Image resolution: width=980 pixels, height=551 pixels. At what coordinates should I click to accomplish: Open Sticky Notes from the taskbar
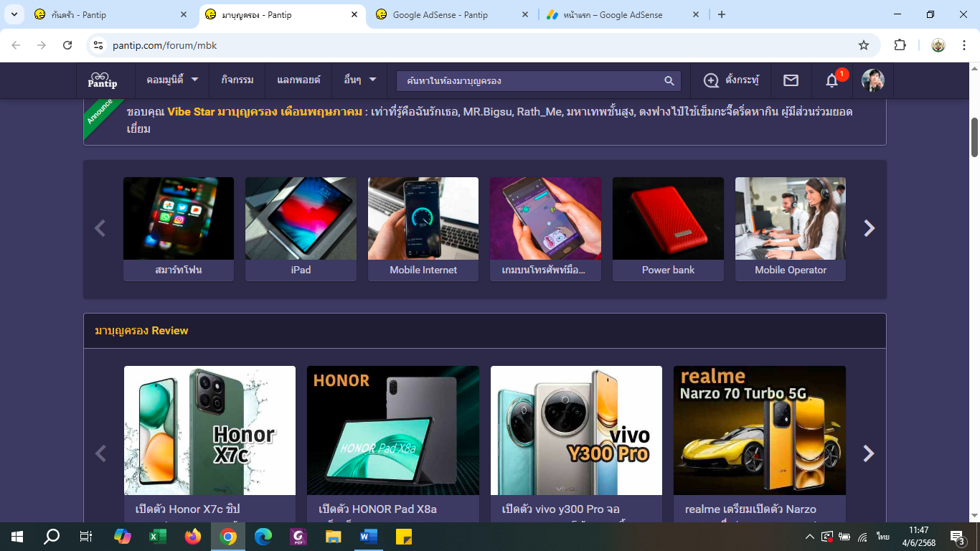pyautogui.click(x=404, y=537)
